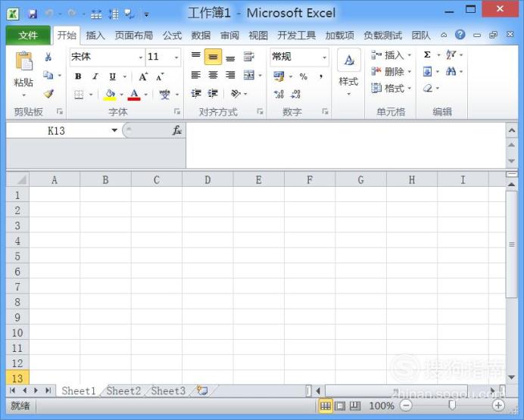Toggle Italic formatting
This screenshot has height=420, width=524.
95,76
